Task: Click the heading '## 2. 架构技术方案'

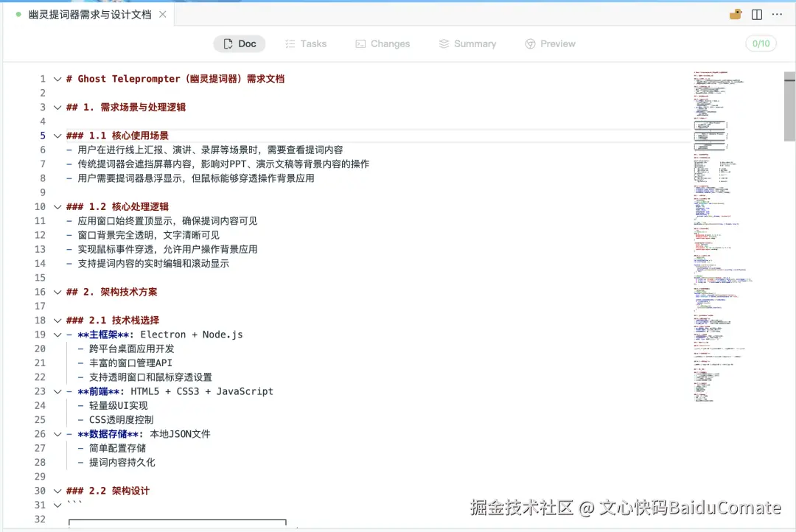Action: [x=112, y=292]
